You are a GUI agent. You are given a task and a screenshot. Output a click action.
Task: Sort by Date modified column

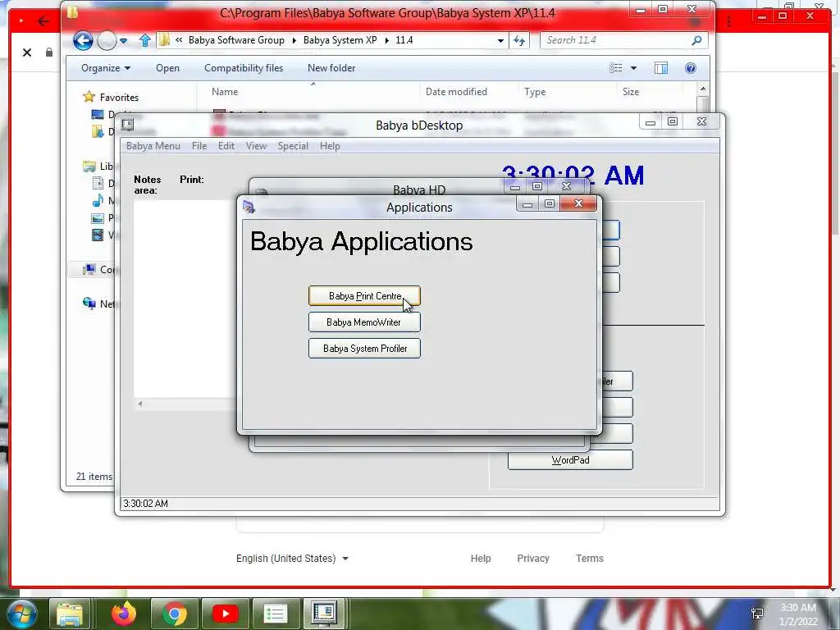point(456,92)
